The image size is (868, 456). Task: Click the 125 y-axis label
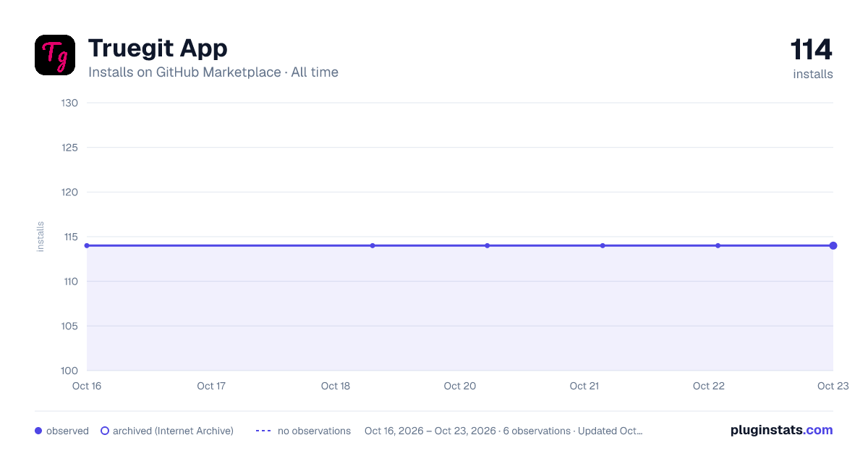click(x=71, y=148)
